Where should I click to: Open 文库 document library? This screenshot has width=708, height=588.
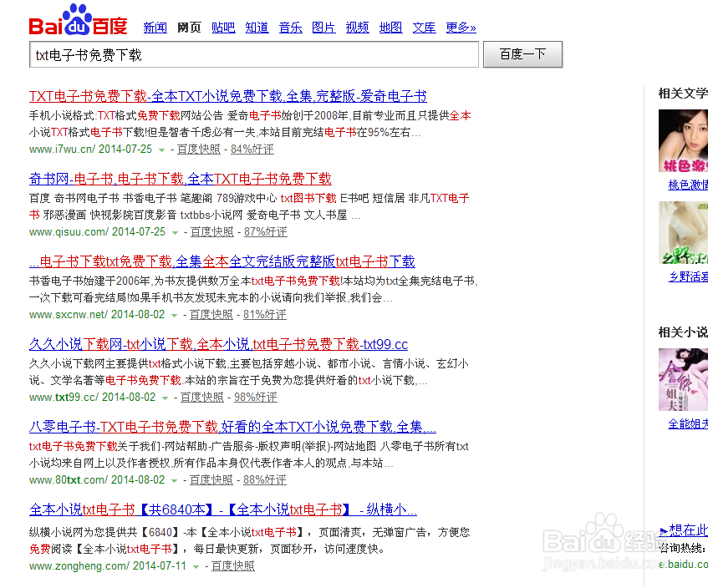(x=424, y=28)
